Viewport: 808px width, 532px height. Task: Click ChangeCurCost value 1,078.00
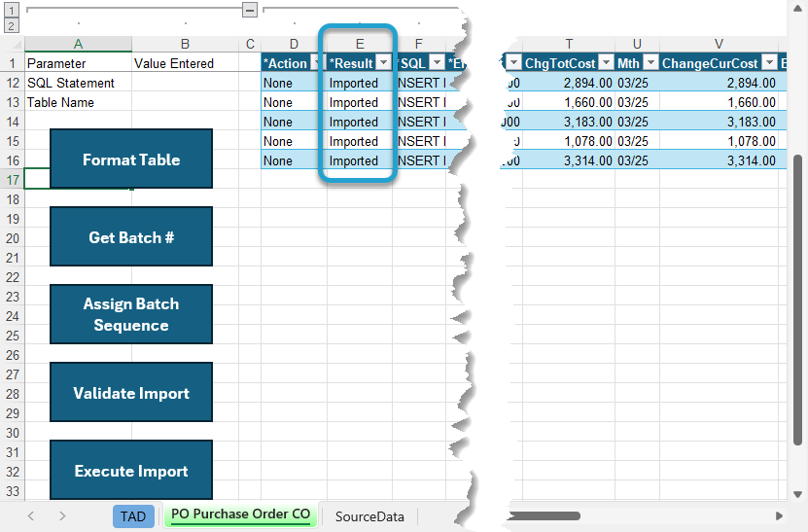pos(719,141)
